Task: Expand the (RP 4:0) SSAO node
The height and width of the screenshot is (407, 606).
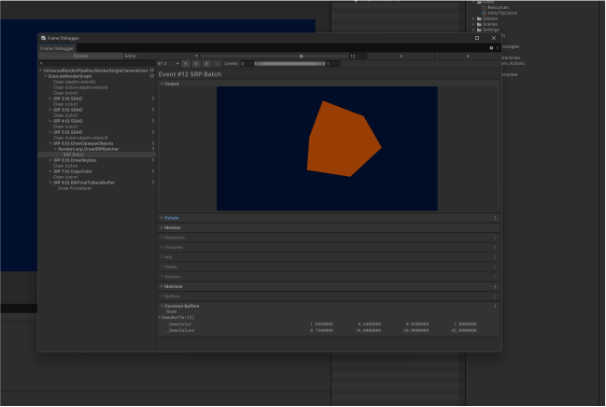Action: (50, 121)
